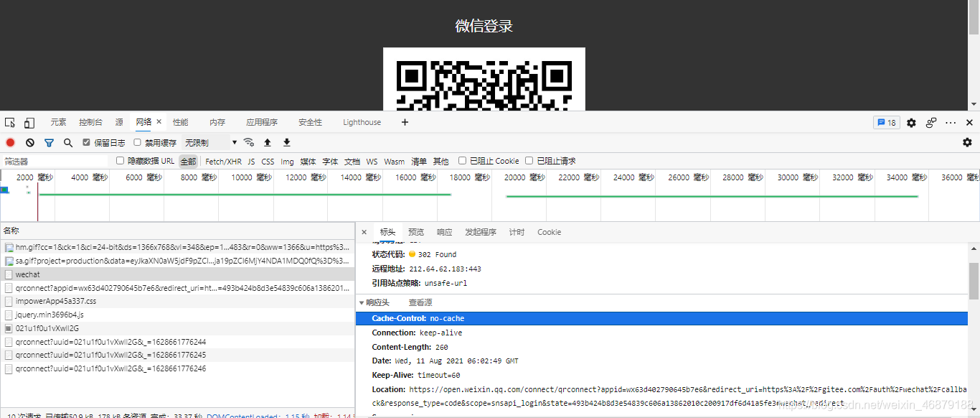Toggle preserve log checkbox
Viewport: 980px width, 418px height.
pyautogui.click(x=87, y=142)
